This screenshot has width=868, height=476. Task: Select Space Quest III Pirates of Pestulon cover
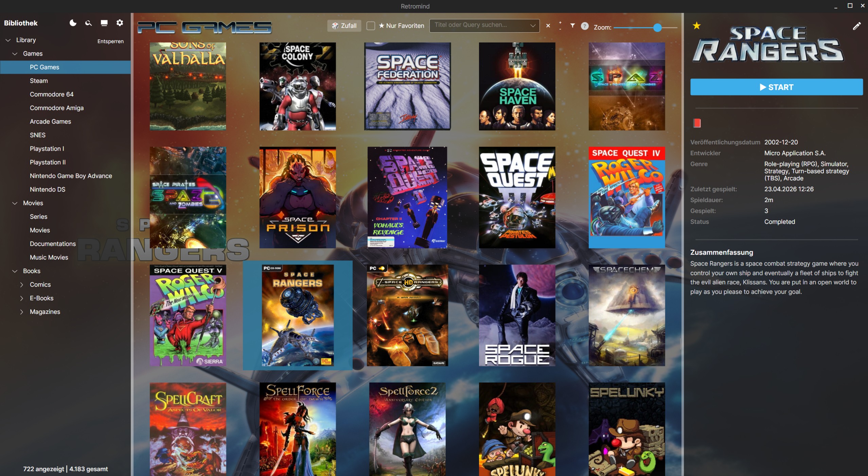517,197
